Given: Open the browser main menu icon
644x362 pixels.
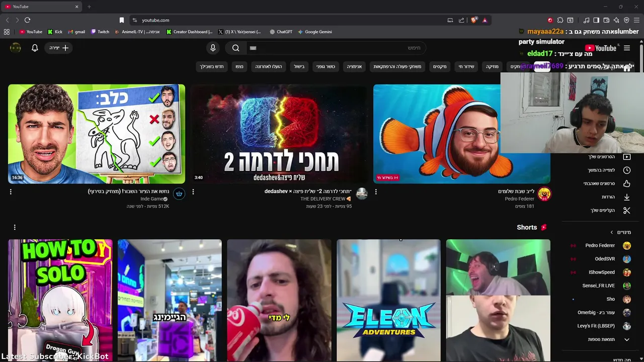Looking at the screenshot, I should pyautogui.click(x=636, y=20).
